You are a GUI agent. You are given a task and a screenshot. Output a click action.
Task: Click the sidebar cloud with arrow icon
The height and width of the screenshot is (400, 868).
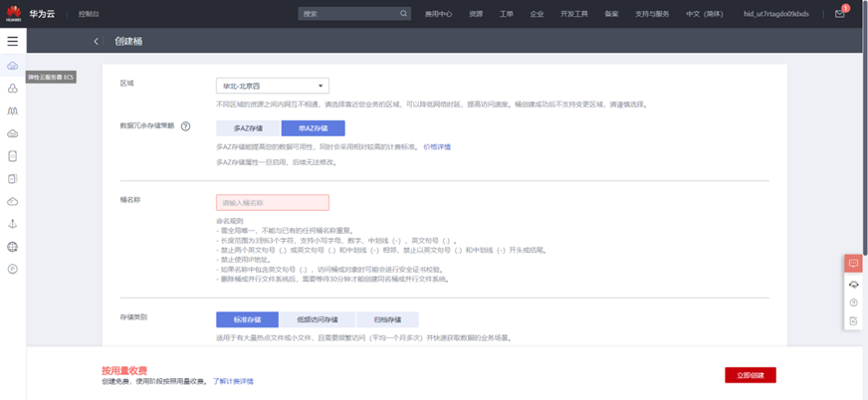coord(12,201)
